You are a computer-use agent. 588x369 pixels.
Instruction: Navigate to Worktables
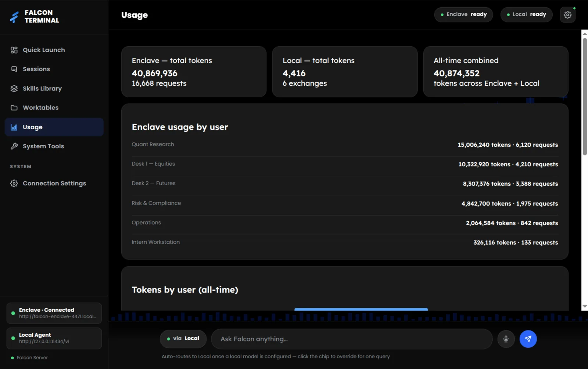[54, 108]
